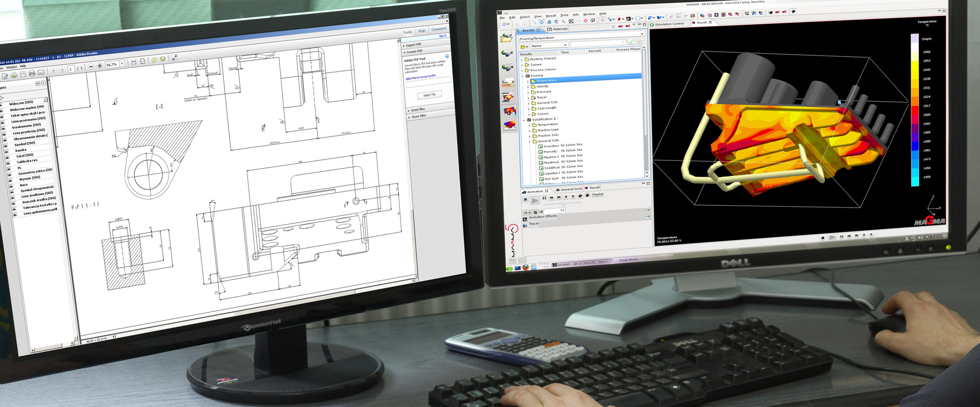The width and height of the screenshot is (980, 407).
Task: Switch to the General tools tab
Action: (x=568, y=189)
